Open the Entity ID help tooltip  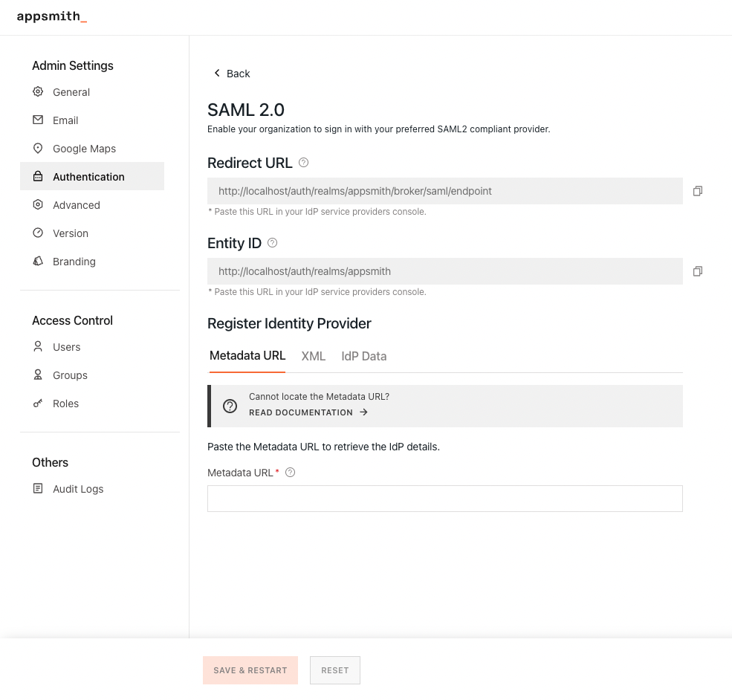pyautogui.click(x=272, y=242)
